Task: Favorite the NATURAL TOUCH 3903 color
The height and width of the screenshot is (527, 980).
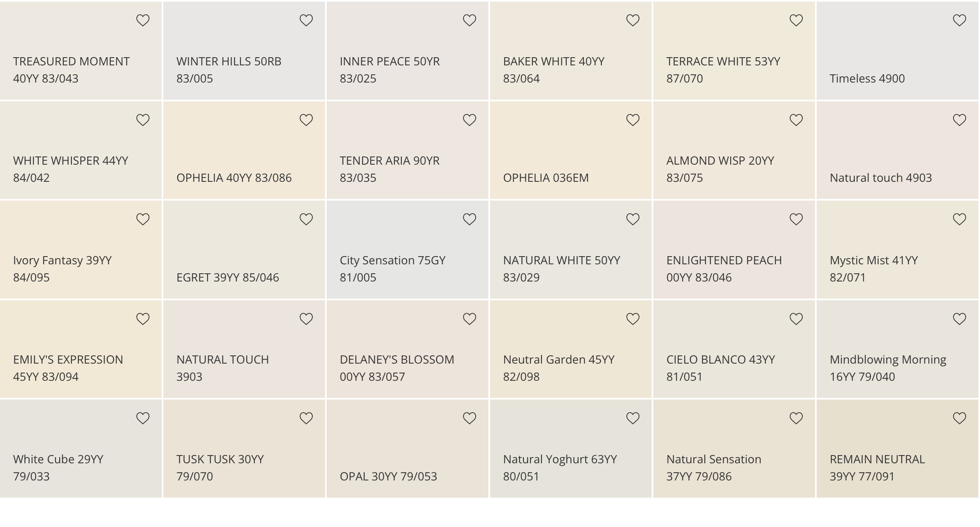Action: pos(306,319)
